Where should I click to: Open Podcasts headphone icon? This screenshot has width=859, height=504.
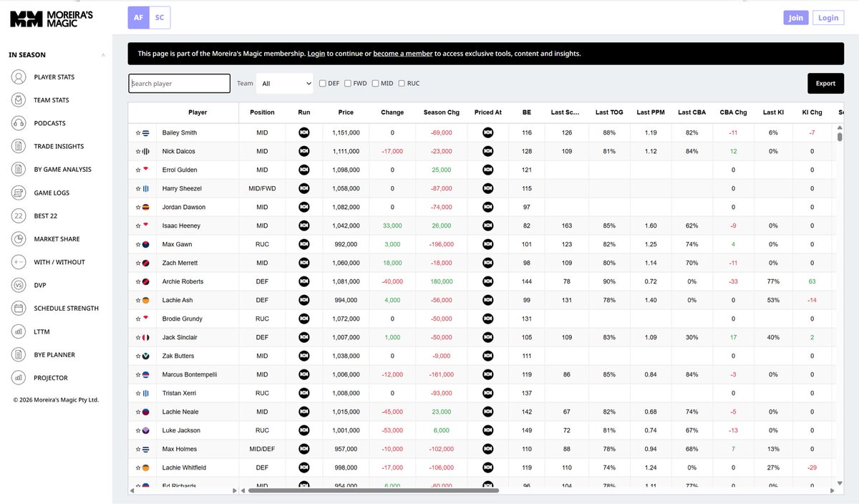click(x=19, y=123)
